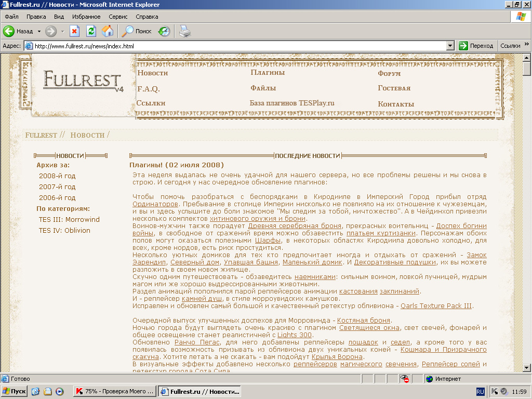Image resolution: width=532 pixels, height=399 pixels.
Task: Click Новости in site navigation
Action: [153, 73]
